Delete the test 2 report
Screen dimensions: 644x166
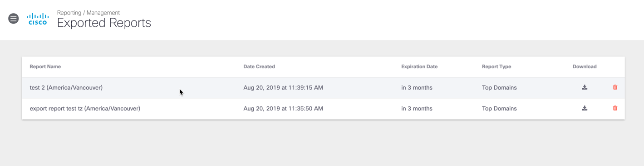615,87
